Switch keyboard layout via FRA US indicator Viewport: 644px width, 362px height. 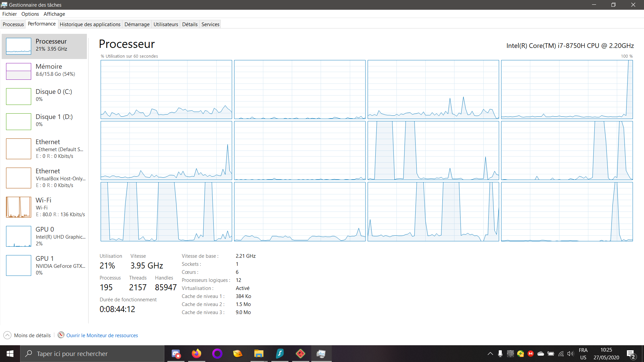[584, 354]
